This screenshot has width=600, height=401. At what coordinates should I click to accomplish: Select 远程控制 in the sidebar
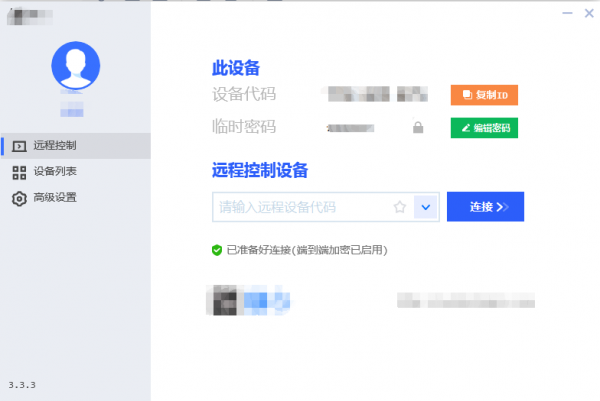tap(76, 146)
